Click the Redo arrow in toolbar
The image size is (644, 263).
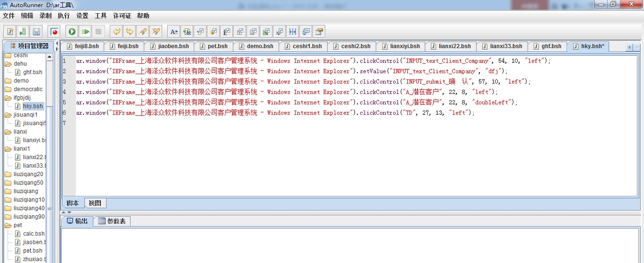[x=129, y=32]
